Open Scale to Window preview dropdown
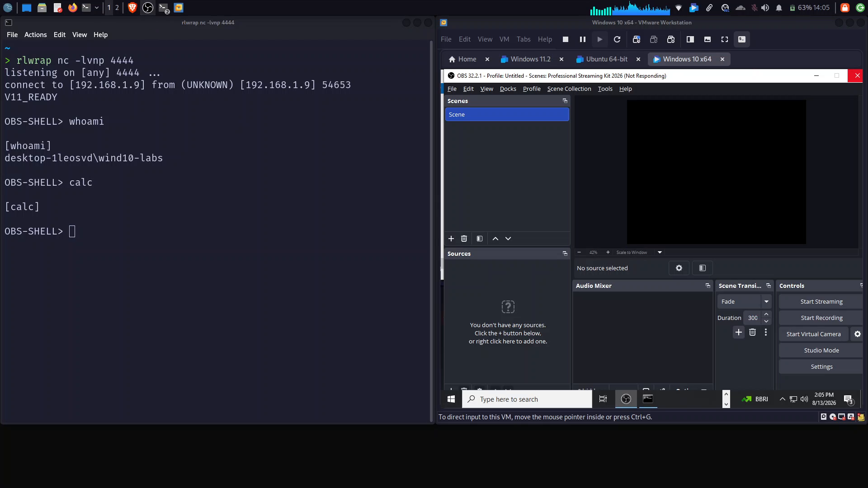The image size is (868, 488). tap(660, 253)
